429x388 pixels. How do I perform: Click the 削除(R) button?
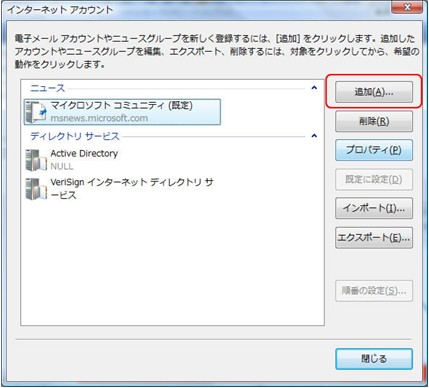pyautogui.click(x=374, y=121)
